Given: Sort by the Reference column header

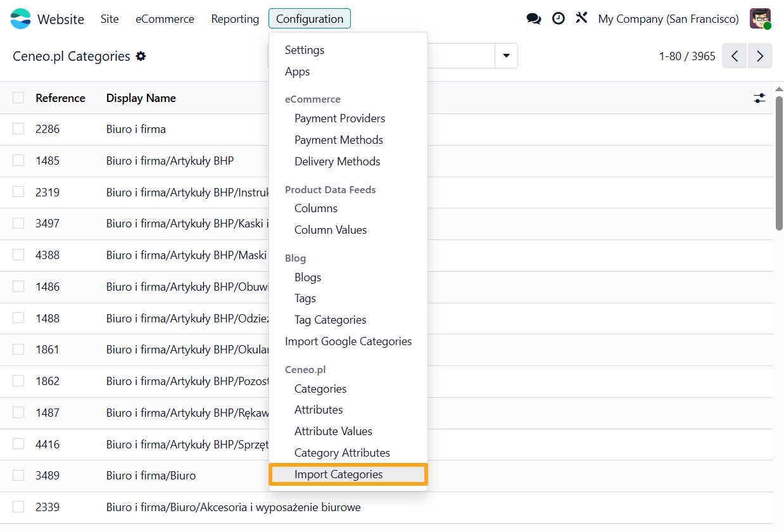Looking at the screenshot, I should [60, 98].
